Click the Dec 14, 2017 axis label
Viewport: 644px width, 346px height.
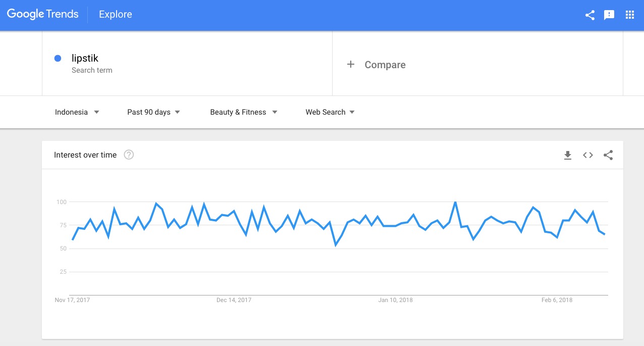pyautogui.click(x=234, y=300)
